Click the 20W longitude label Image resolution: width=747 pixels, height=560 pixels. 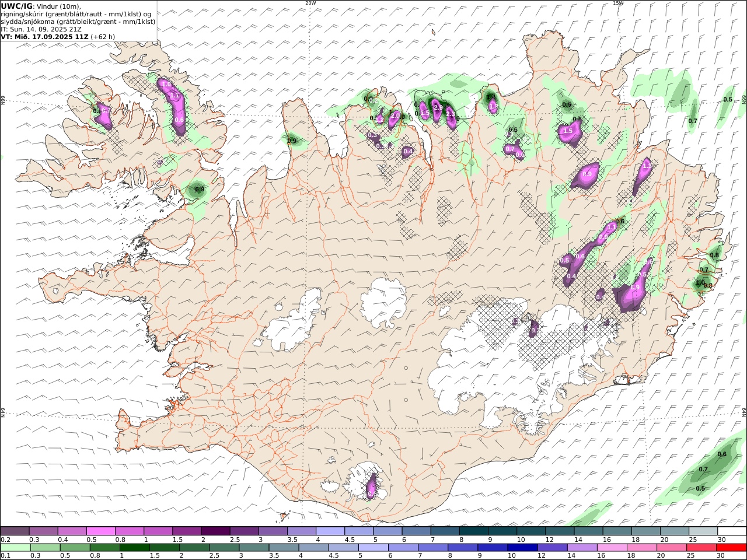310,3
